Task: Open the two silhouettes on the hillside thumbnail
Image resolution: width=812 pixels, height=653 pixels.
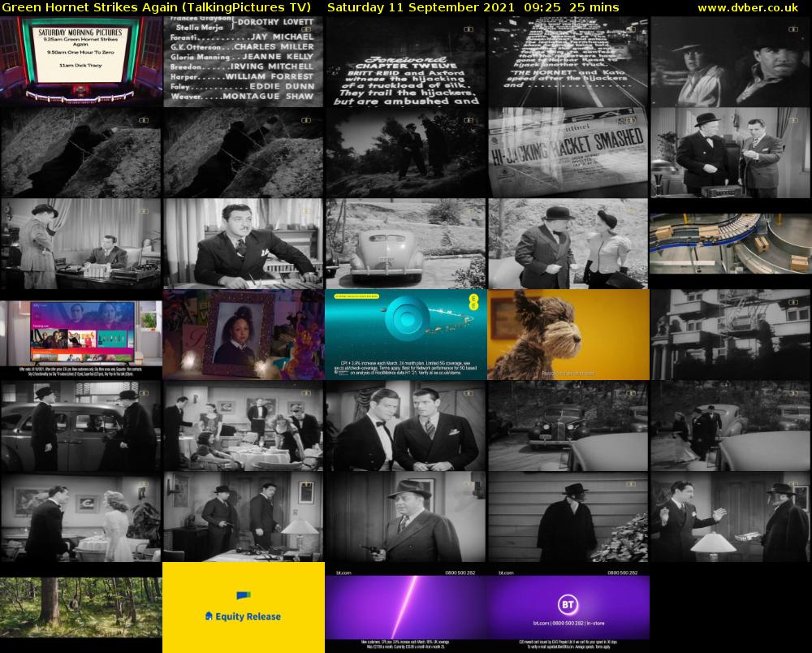Action: coord(406,153)
